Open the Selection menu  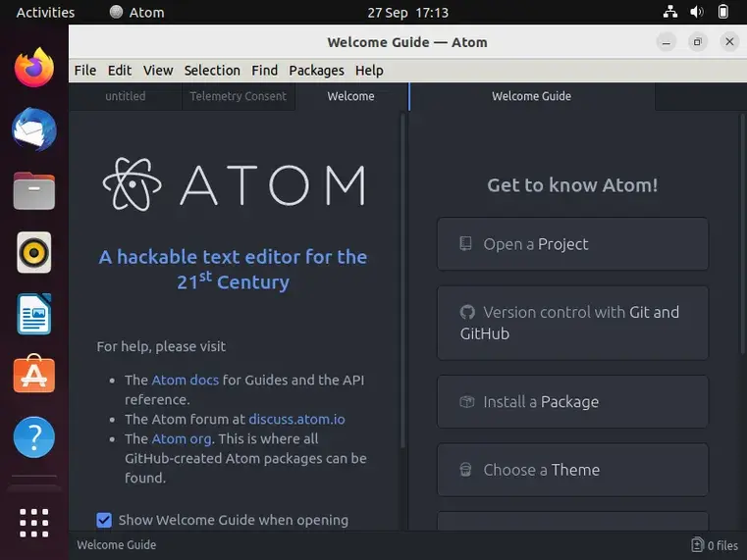[x=212, y=71]
